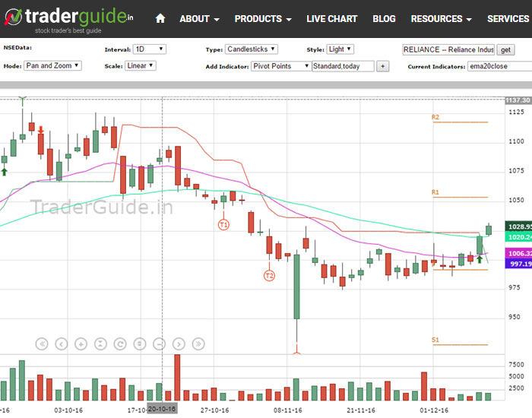Expand the RESOURCES menu
The image size is (532, 418).
(x=441, y=19)
